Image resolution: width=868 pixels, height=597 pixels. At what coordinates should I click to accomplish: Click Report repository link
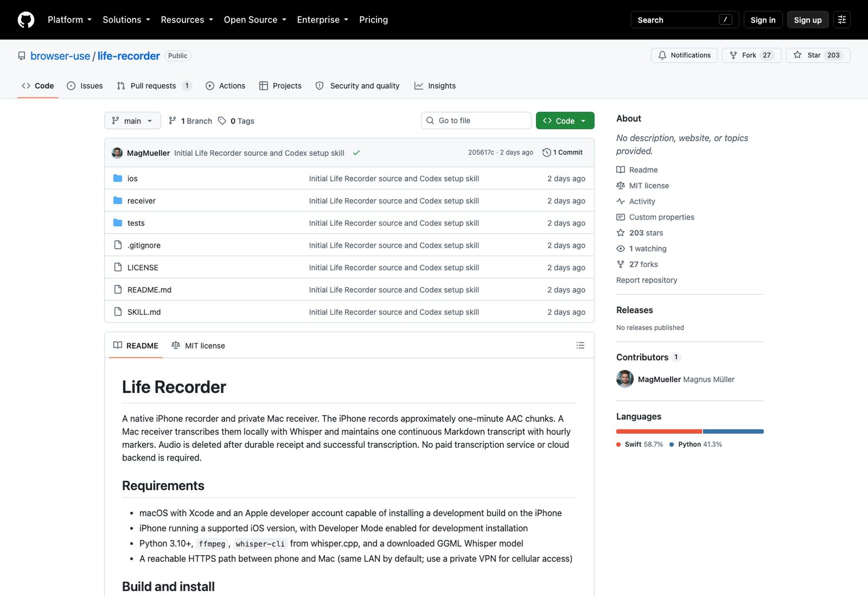647,280
